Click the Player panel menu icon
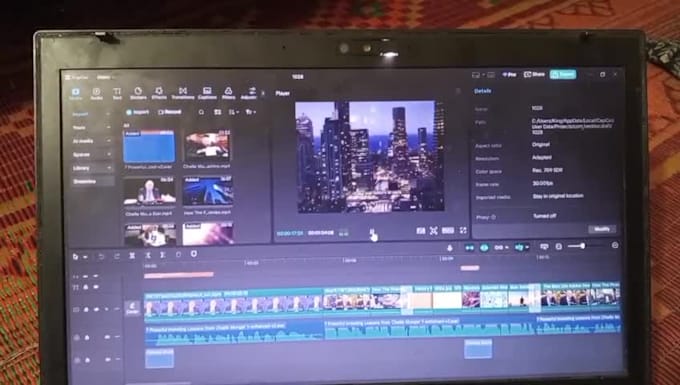Image resolution: width=680 pixels, height=385 pixels. coord(458,91)
